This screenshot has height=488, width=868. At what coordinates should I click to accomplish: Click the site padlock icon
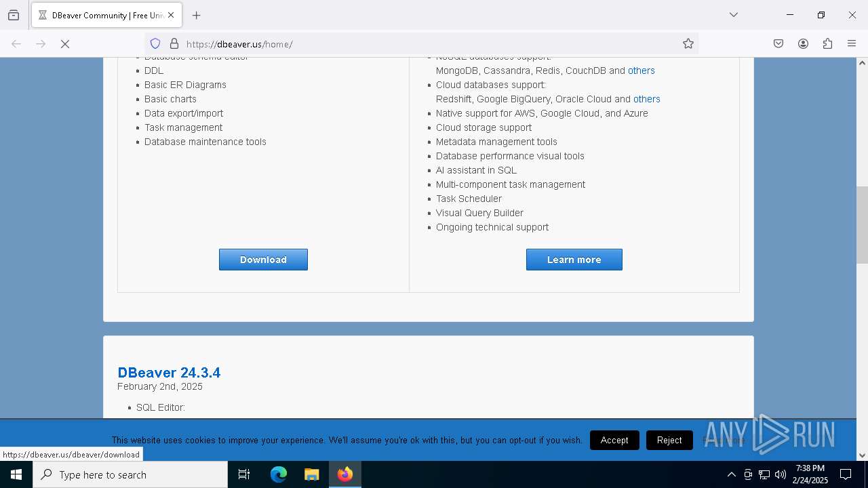point(174,43)
